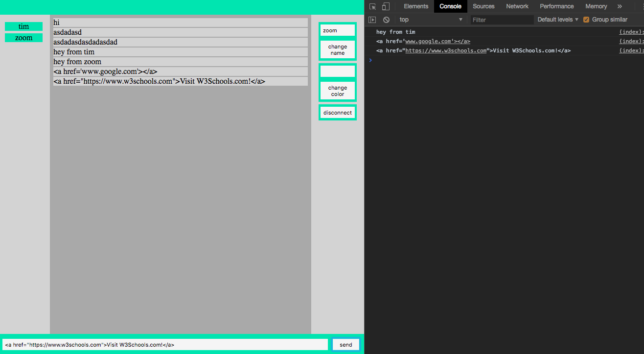Click the 'Visit W3Schools.com!' chat message
This screenshot has height=354, width=644.
point(181,81)
